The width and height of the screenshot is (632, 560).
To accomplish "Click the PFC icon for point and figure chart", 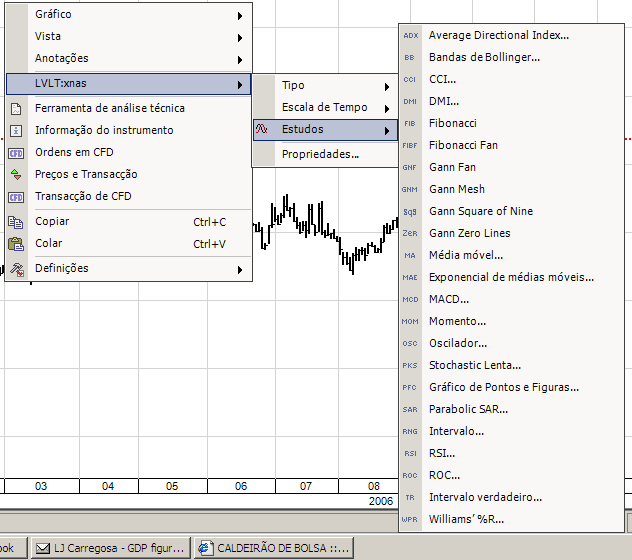I will (410, 387).
